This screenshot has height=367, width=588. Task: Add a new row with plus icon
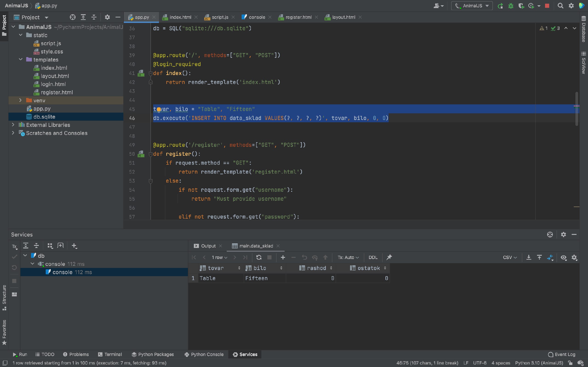click(x=283, y=257)
